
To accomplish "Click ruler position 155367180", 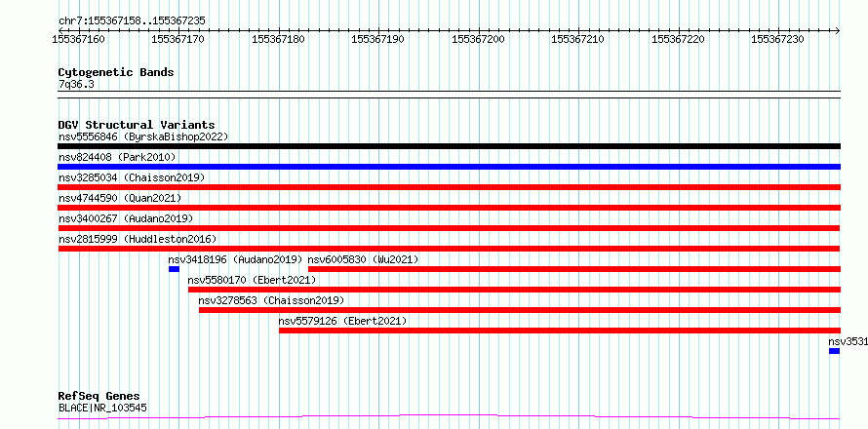I will (278, 39).
